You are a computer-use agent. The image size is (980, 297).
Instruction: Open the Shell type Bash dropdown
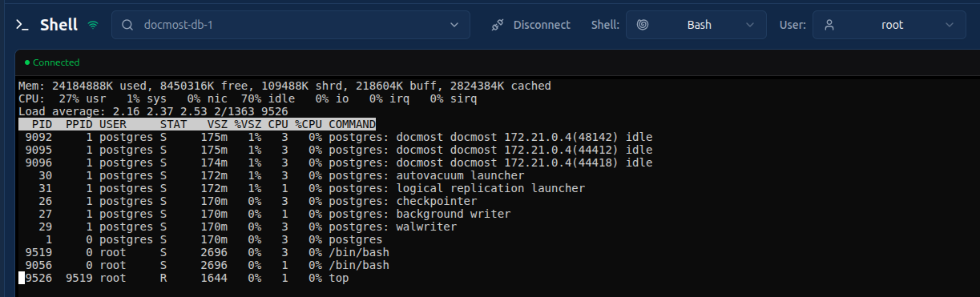tap(696, 25)
